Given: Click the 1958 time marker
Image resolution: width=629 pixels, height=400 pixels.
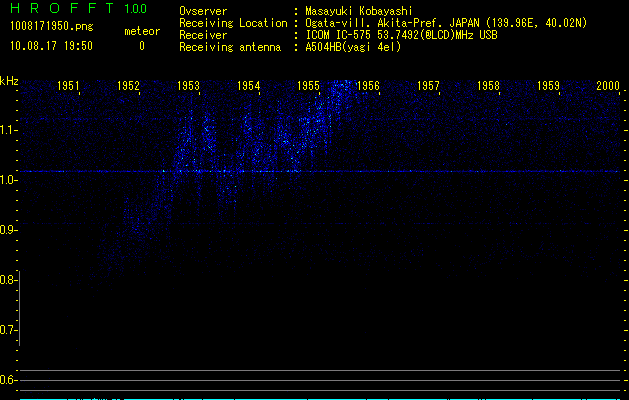Looking at the screenshot, I should pyautogui.click(x=489, y=85).
